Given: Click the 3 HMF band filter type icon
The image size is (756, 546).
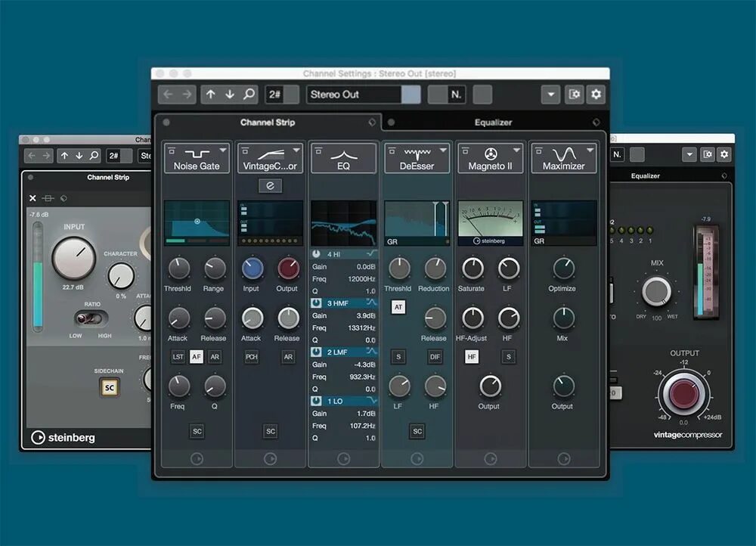Looking at the screenshot, I should 370,303.
